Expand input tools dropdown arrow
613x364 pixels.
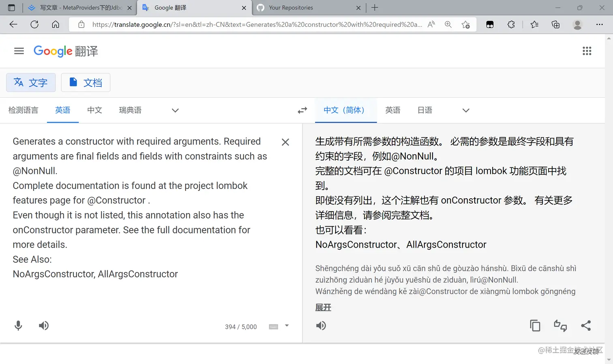point(287,325)
